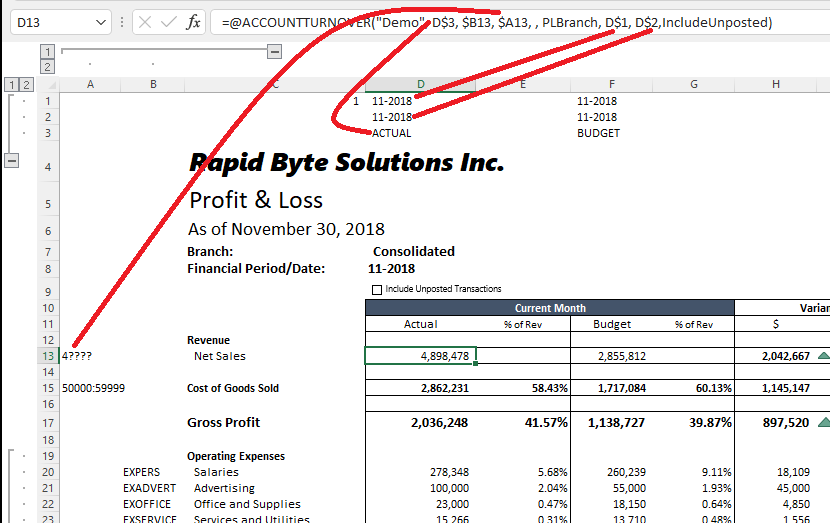
Task: Click the Enter checkmark formula icon
Action: 168,22
